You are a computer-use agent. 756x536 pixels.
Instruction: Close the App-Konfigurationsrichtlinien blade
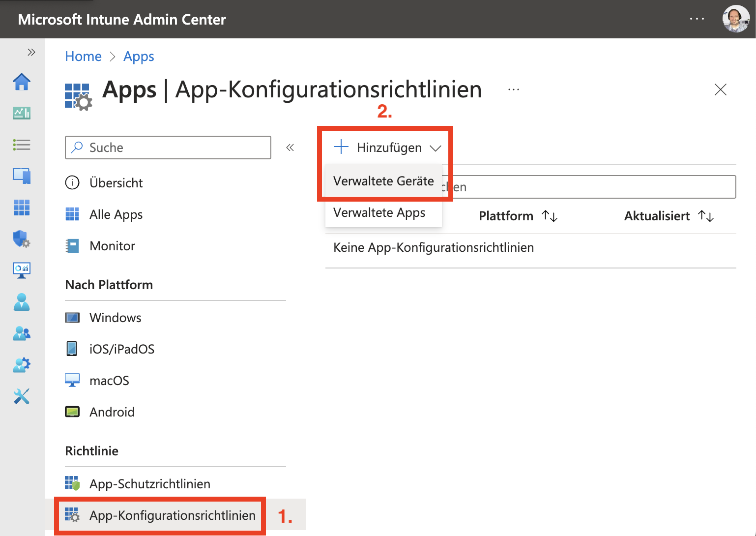tap(721, 89)
